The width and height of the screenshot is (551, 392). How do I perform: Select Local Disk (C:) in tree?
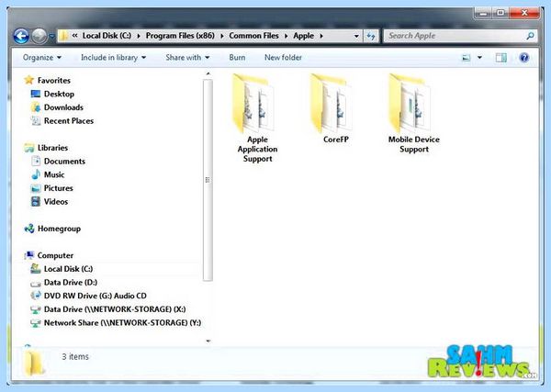pos(68,269)
